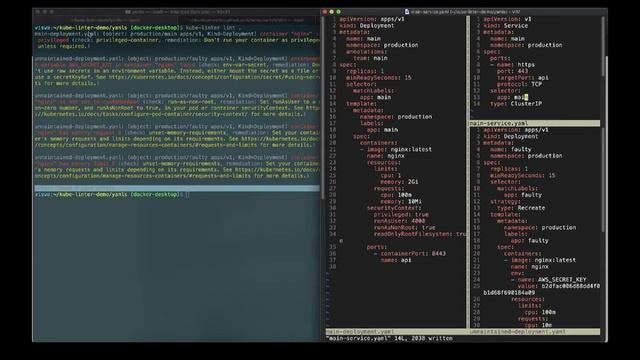Click the document icon in Vim title bar
The image size is (640, 360).
tap(407, 12)
